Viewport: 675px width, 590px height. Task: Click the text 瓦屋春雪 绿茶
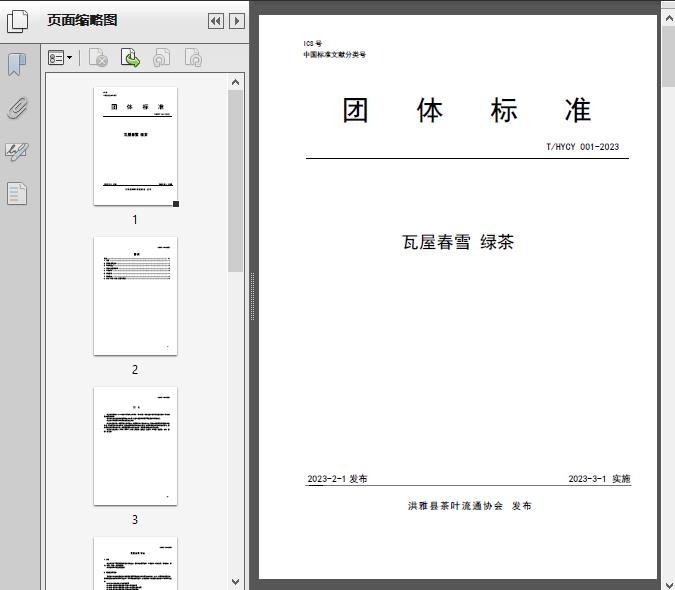coord(458,242)
